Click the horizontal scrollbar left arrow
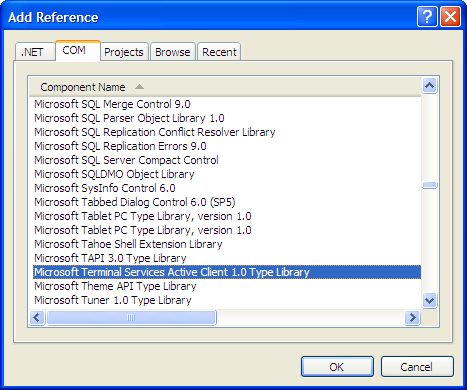This screenshot has width=467, height=390. [x=37, y=317]
